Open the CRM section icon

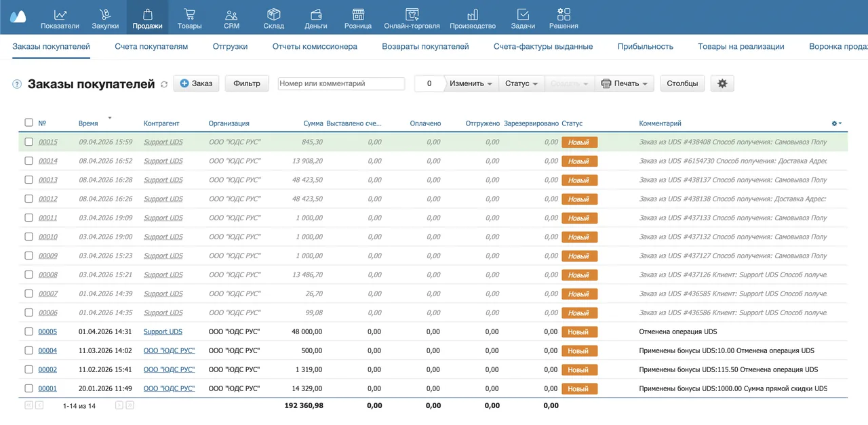pyautogui.click(x=231, y=14)
